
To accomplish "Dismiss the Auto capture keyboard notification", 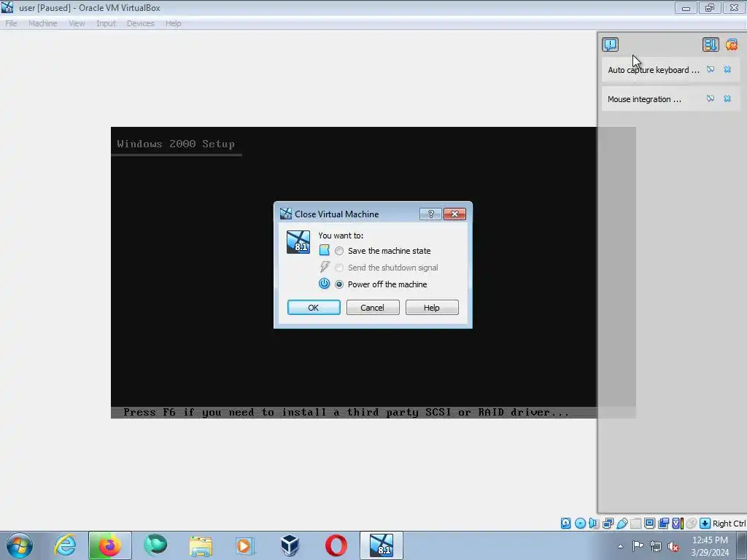I will tap(727, 69).
